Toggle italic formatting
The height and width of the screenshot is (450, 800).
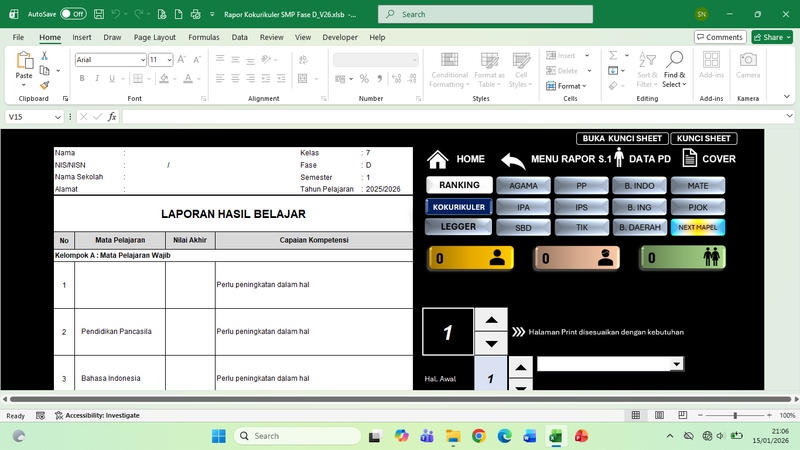(97, 78)
